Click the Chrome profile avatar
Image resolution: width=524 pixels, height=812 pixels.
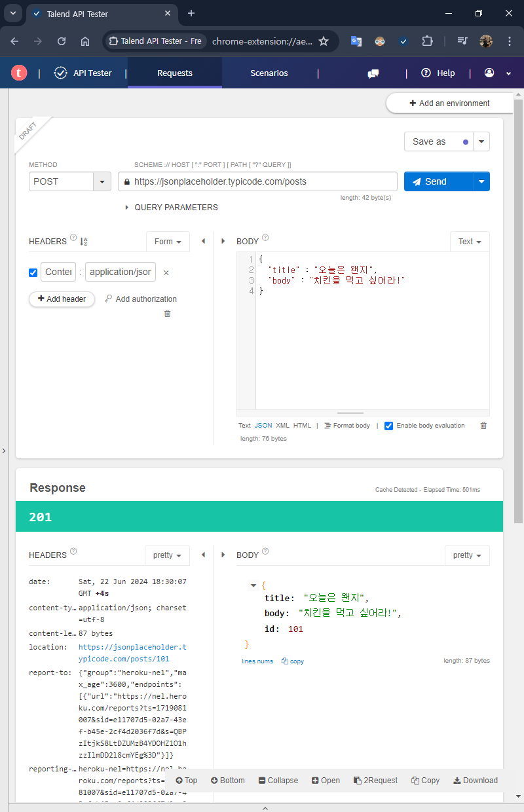coord(486,41)
